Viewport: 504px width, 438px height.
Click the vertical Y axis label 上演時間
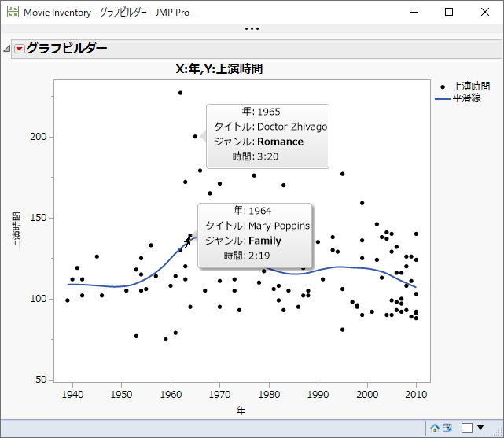pos(17,230)
